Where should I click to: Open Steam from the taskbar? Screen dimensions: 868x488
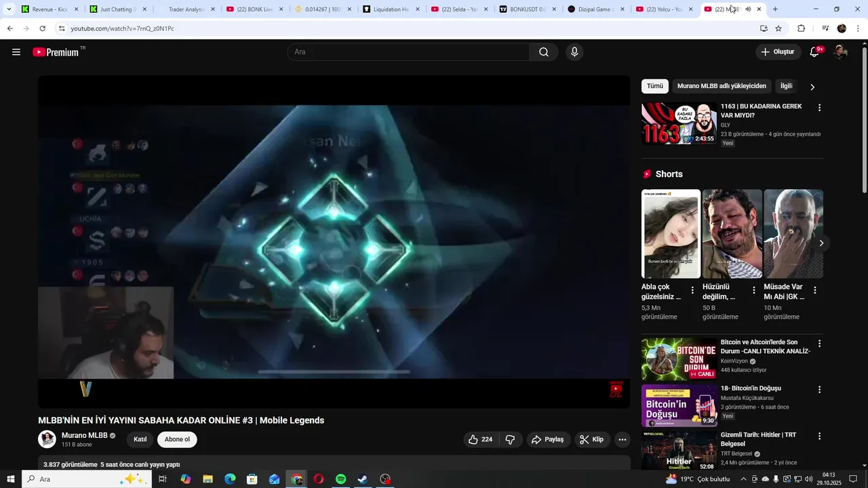click(x=363, y=479)
